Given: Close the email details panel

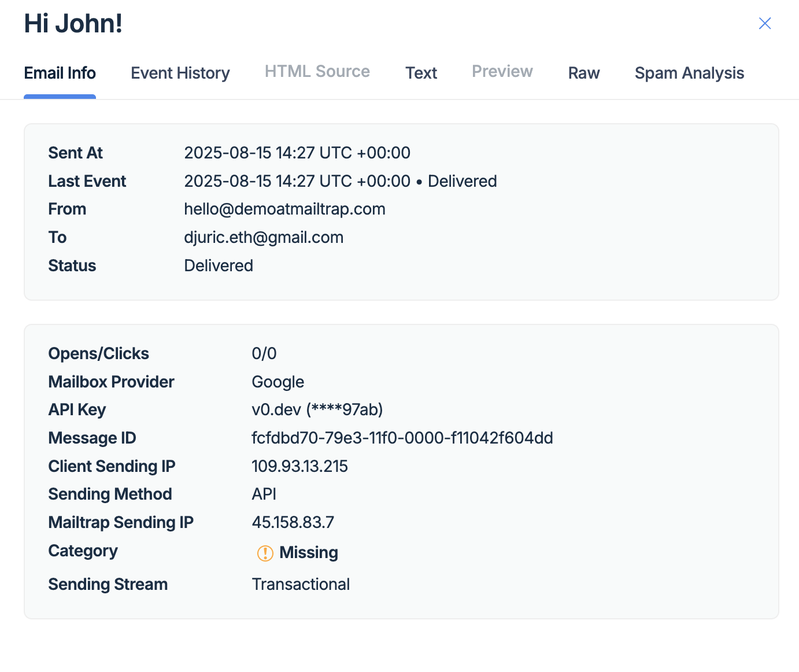Looking at the screenshot, I should click(x=764, y=23).
